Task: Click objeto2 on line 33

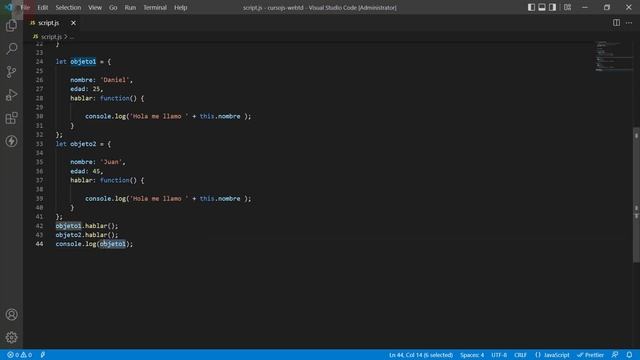Action: point(83,144)
